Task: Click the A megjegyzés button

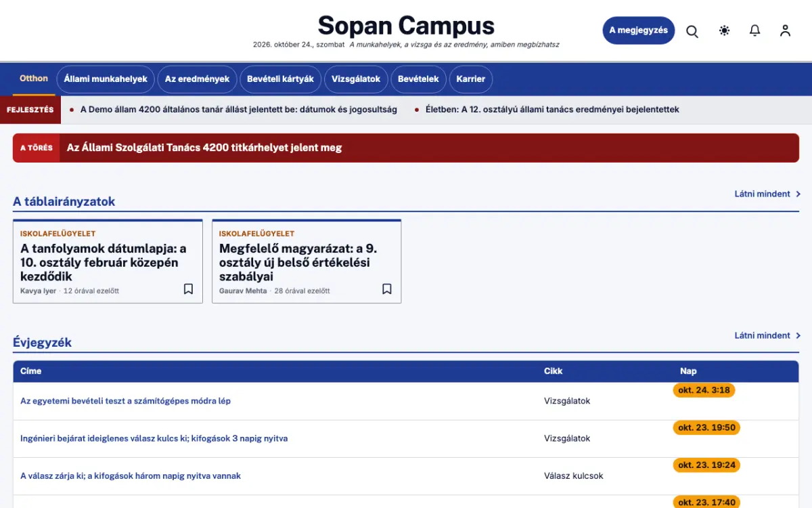Action: [x=639, y=30]
